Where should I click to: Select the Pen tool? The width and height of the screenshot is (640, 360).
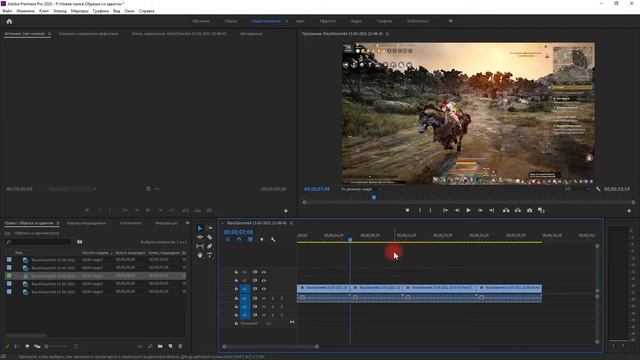tap(210, 246)
